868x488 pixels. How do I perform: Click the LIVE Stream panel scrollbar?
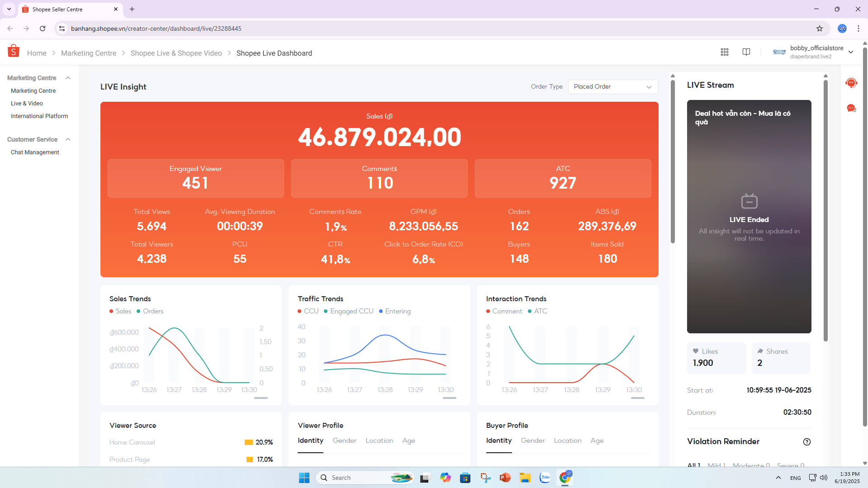825,210
